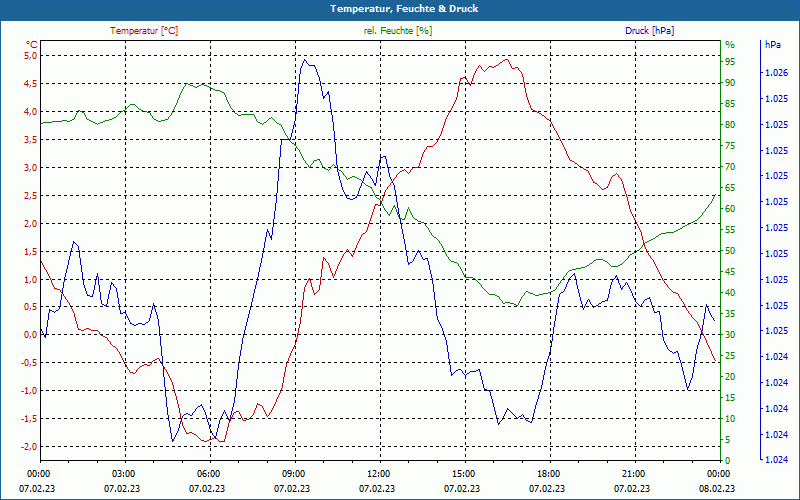Select the blue Druck [hPa] legend label
This screenshot has height=500, width=800.
(x=649, y=31)
